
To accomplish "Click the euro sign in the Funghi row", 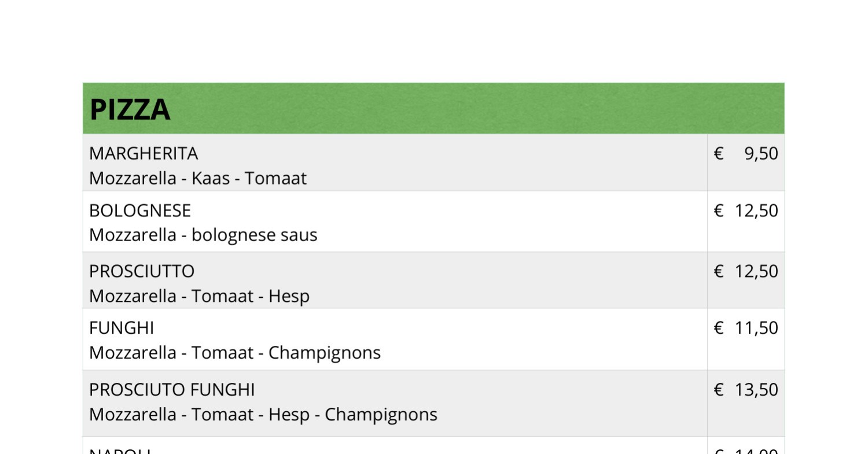I will click(719, 328).
